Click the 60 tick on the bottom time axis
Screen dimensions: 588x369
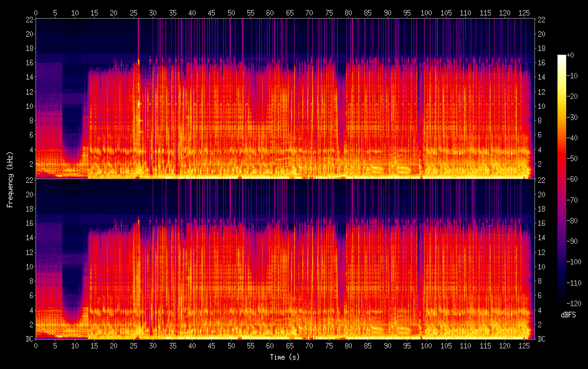[x=270, y=346]
